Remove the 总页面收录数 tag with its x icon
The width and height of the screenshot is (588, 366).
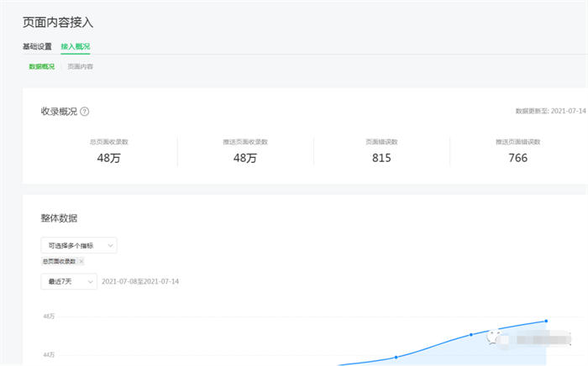pos(81,262)
